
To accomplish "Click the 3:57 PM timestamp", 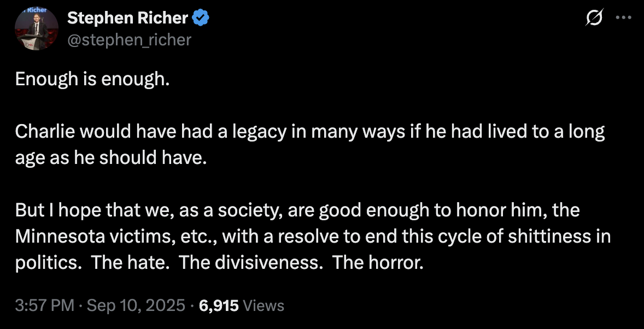I will pos(44,305).
